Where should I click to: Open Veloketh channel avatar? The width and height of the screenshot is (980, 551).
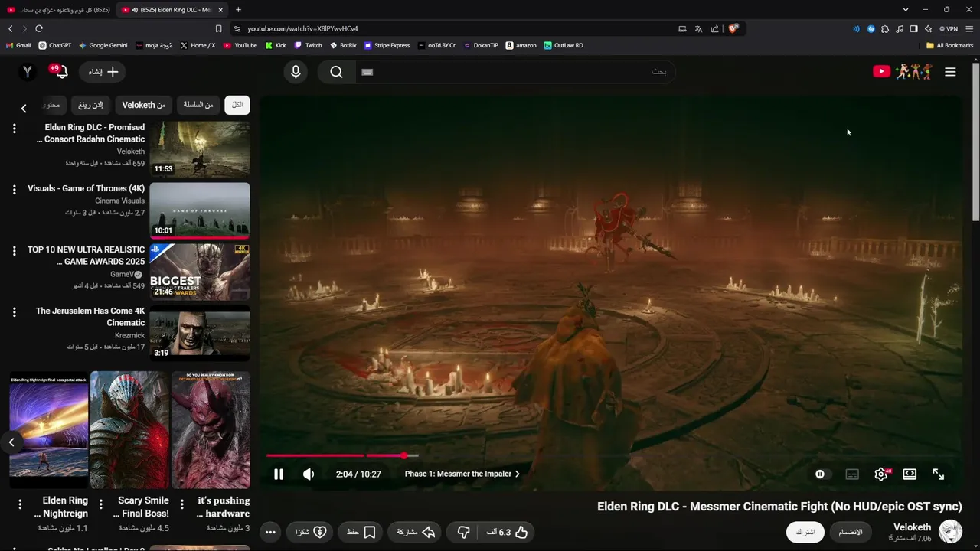click(x=950, y=532)
